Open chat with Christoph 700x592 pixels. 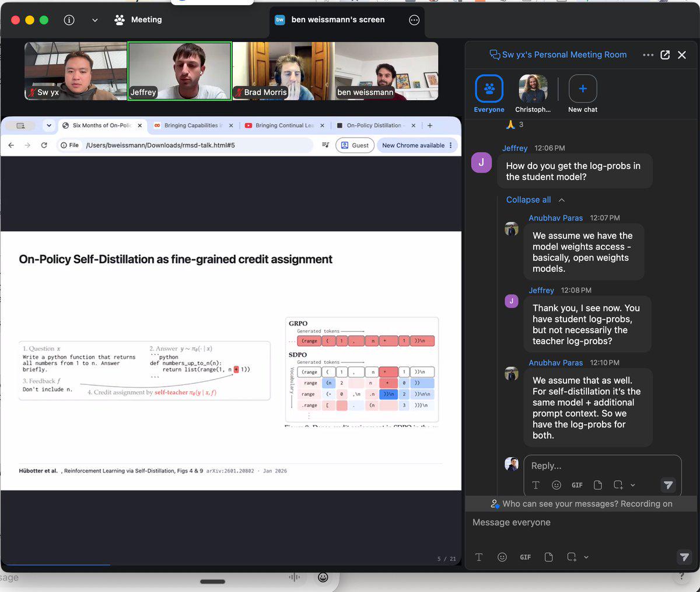tap(533, 94)
